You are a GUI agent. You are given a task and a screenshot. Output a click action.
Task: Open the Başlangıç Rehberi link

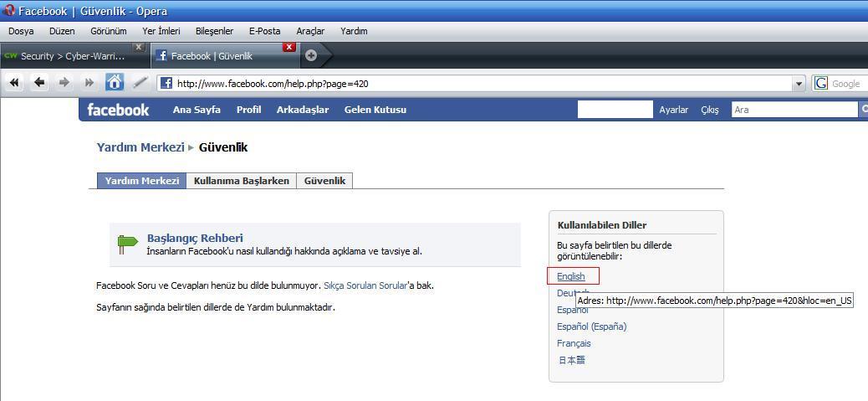[x=195, y=238]
